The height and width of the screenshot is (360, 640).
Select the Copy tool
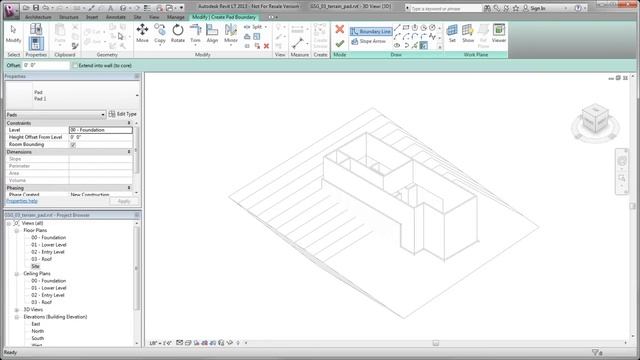(160, 33)
